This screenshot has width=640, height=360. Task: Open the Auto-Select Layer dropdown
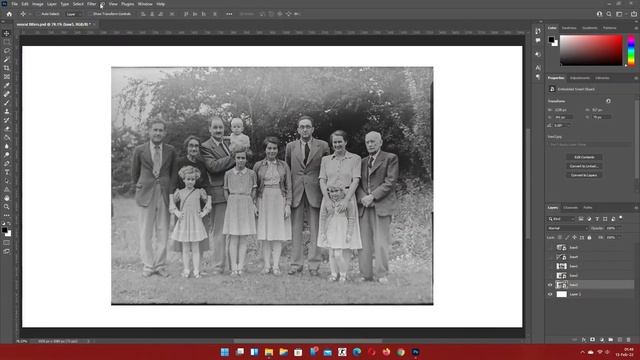[73, 14]
